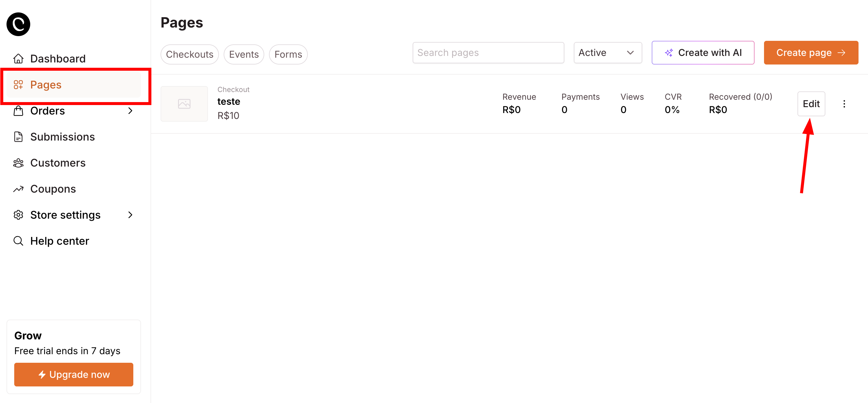Expand the Store settings chevron
The image size is (868, 403).
point(130,215)
